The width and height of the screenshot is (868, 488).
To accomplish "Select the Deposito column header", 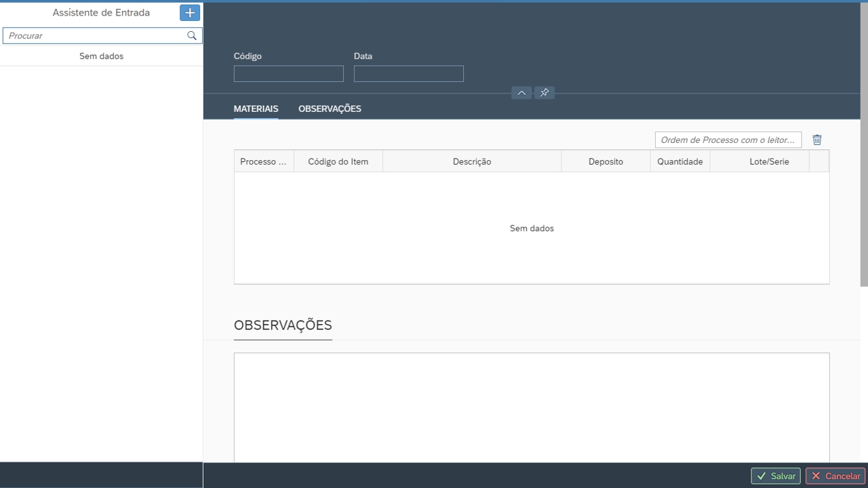I will tap(606, 161).
